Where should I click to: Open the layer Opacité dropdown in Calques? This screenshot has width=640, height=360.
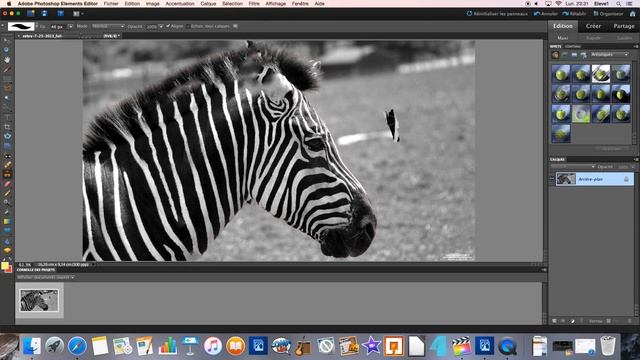click(632, 167)
